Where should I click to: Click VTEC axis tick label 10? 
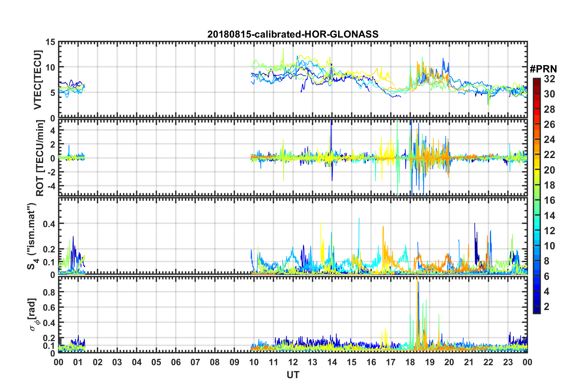tap(51, 67)
